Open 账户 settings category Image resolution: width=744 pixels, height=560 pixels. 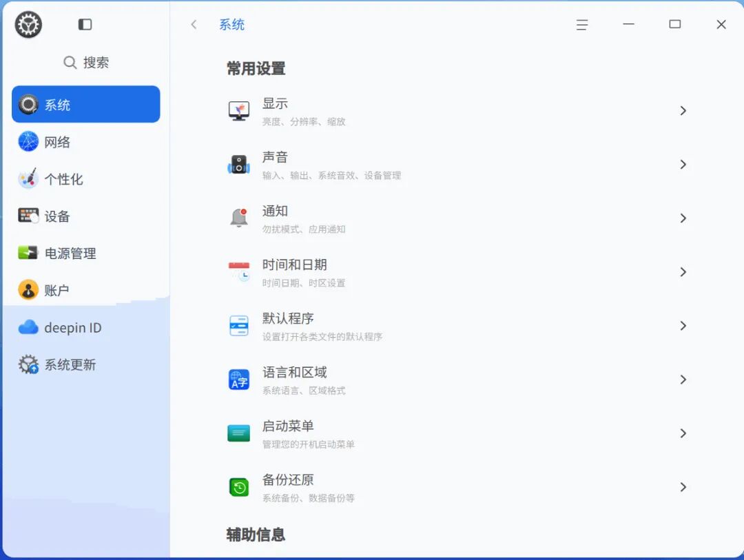coord(86,289)
